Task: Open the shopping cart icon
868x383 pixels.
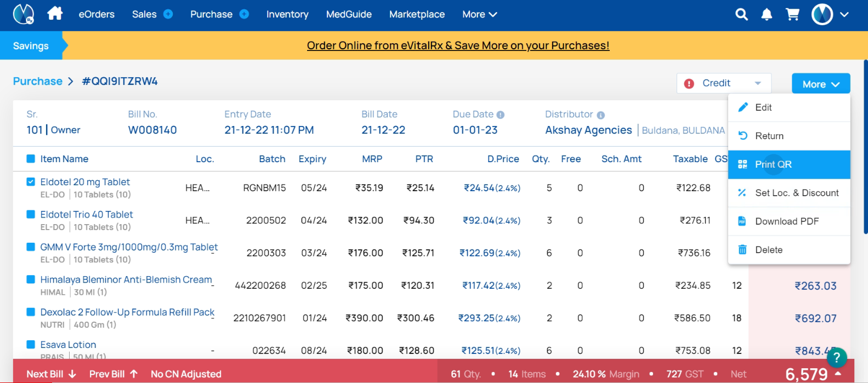Action: pyautogui.click(x=792, y=14)
